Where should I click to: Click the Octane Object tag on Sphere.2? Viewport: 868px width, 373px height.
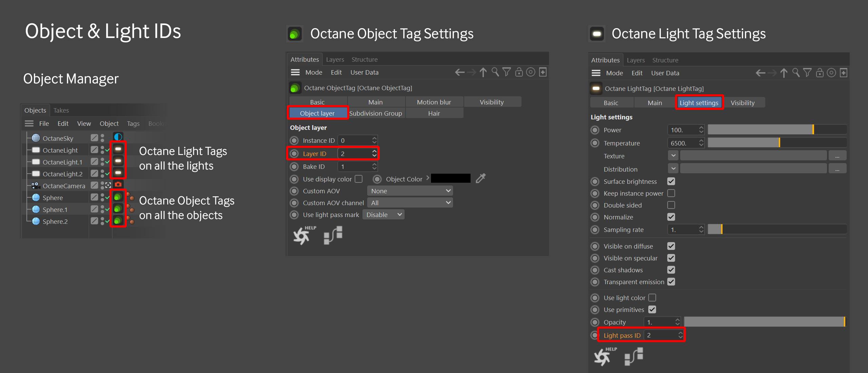[x=118, y=221]
